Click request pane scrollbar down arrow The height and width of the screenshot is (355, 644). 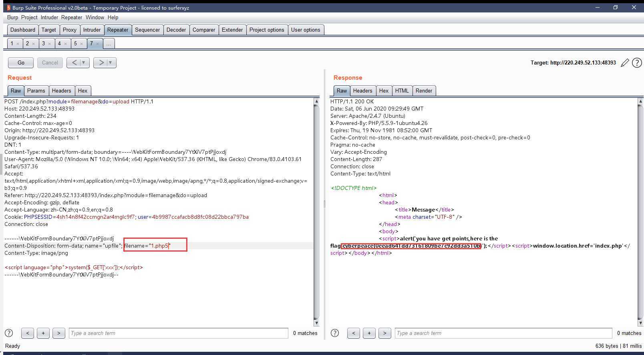coord(316,323)
